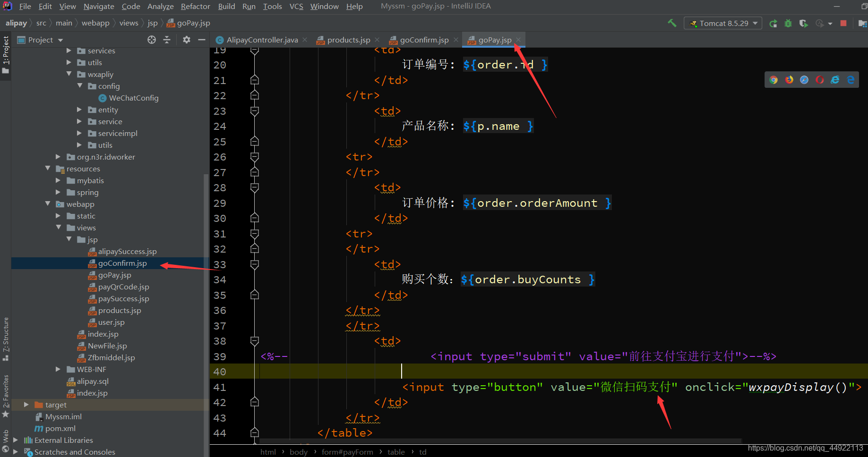Open the Tomcat 8.5.29 run configuration dropdown
The width and height of the screenshot is (868, 457).
723,23
